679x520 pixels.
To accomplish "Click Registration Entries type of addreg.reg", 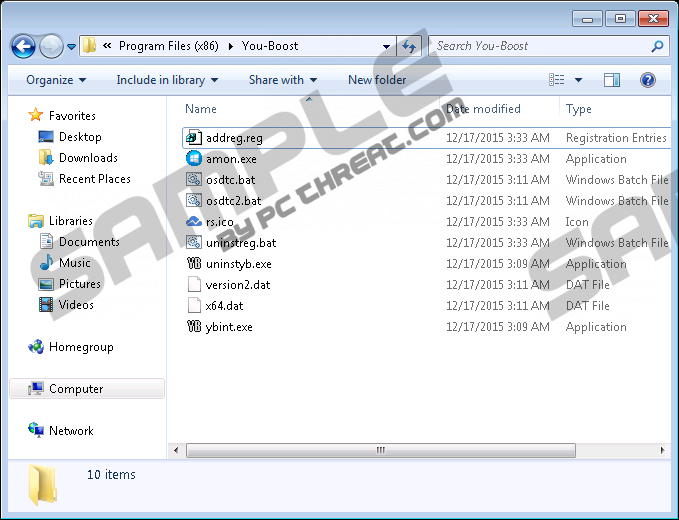I will point(616,138).
